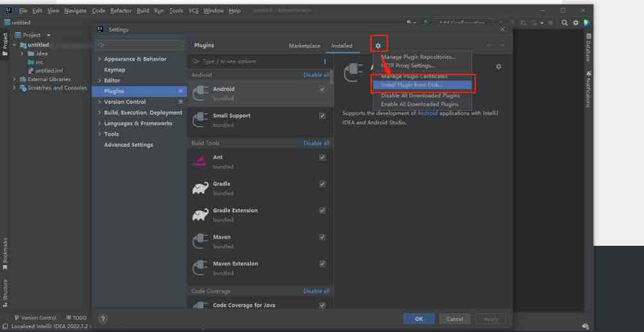Image resolution: width=644 pixels, height=332 pixels.
Task: Switch to the Marketplace tab
Action: (305, 46)
